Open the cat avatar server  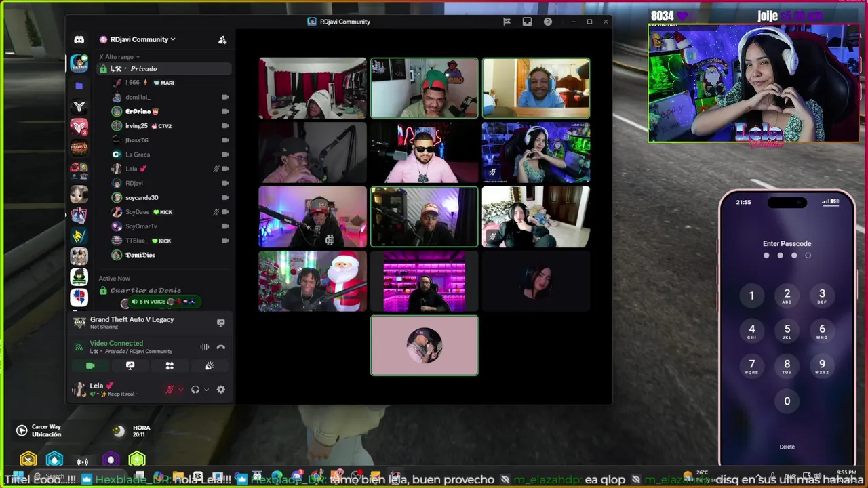point(79,195)
